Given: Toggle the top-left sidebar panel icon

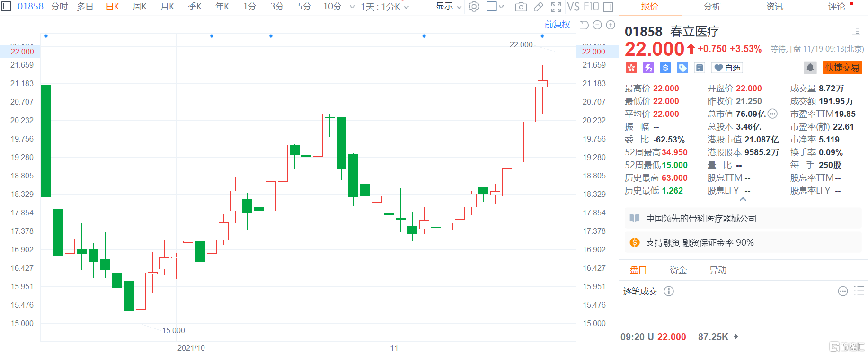Looking at the screenshot, I should [x=7, y=7].
